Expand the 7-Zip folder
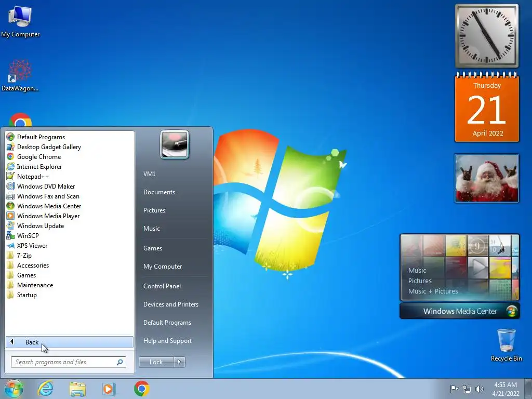Image resolution: width=532 pixels, height=399 pixels. 24,256
